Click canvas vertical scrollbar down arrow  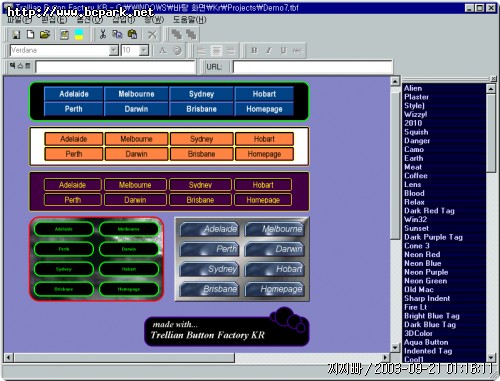(x=395, y=348)
